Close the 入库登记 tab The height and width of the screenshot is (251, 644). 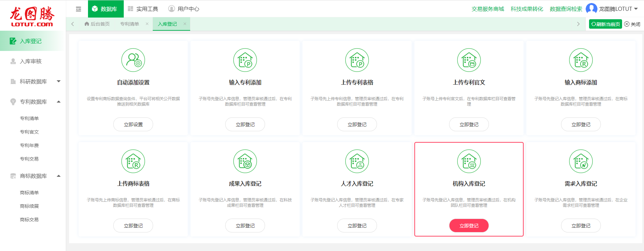click(x=185, y=24)
